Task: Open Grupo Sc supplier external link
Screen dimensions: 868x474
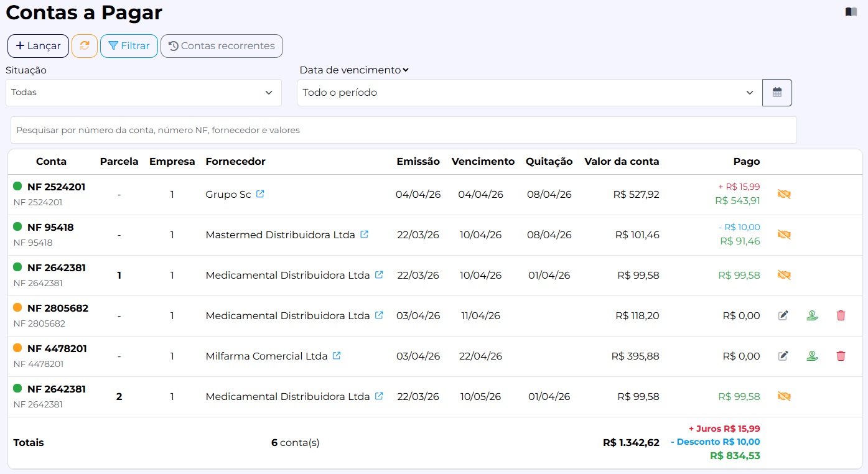Action: (260, 194)
